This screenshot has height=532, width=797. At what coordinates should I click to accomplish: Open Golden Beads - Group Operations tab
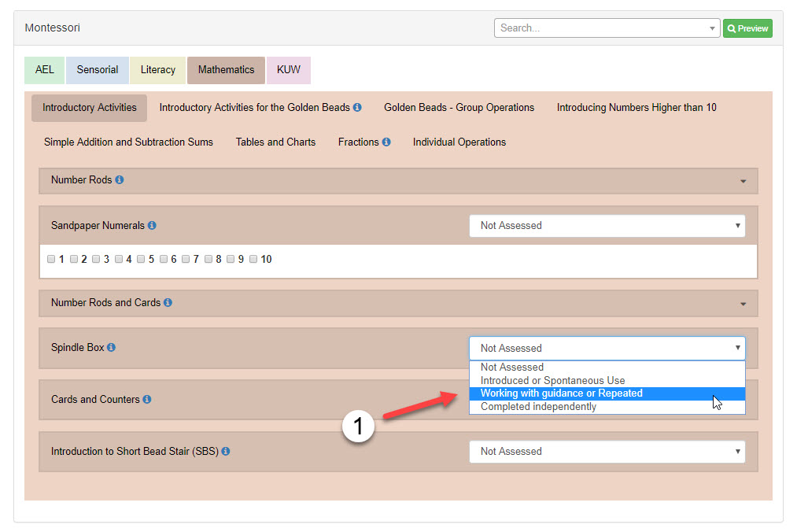[x=459, y=107]
